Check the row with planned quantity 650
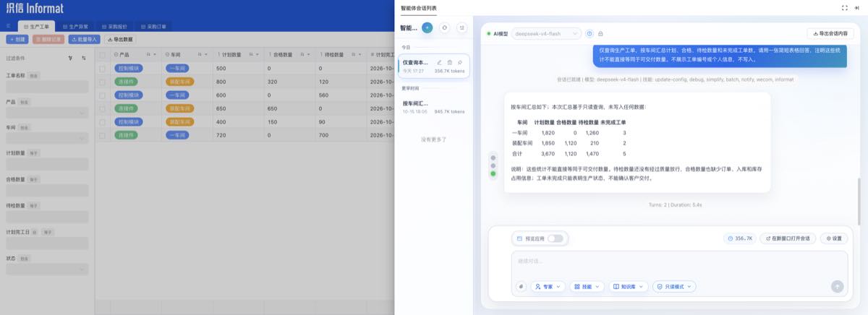The image size is (868, 315). [102, 108]
